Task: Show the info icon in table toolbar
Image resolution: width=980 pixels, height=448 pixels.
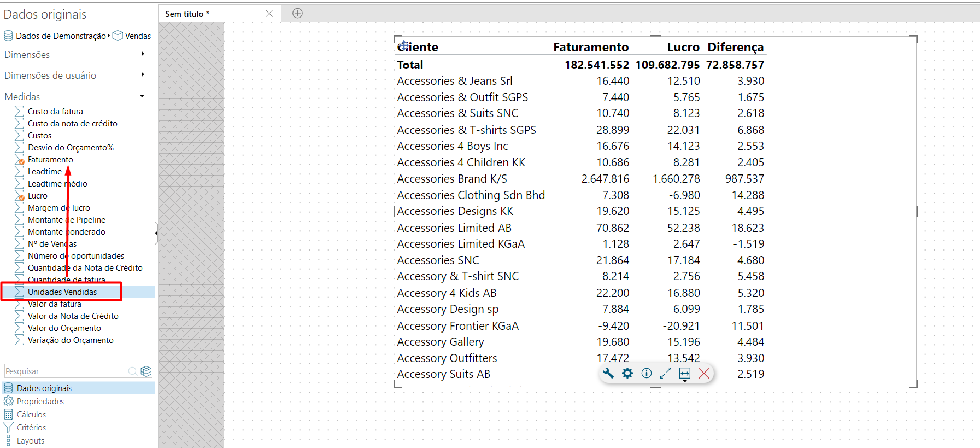Action: [647, 373]
